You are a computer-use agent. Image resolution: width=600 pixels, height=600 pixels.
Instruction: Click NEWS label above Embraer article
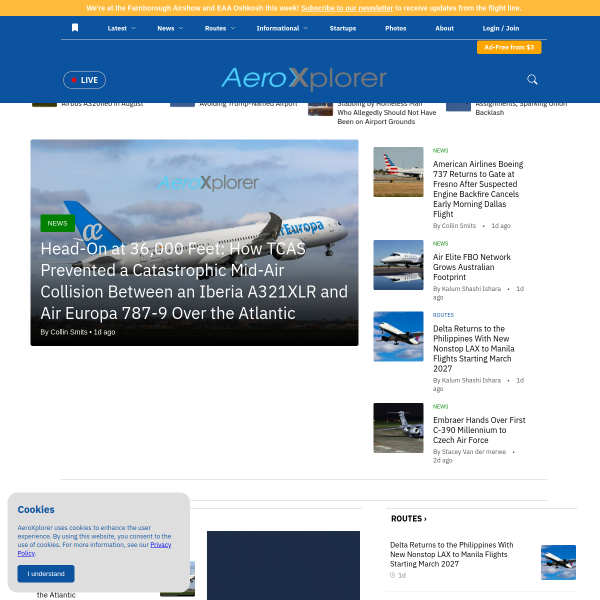[440, 406]
